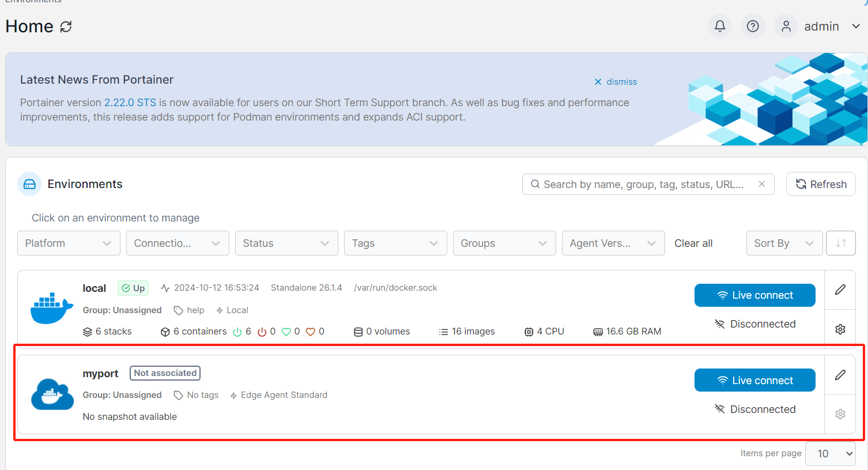Focus the environment search field
This screenshot has width=868, height=470.
[x=648, y=185]
